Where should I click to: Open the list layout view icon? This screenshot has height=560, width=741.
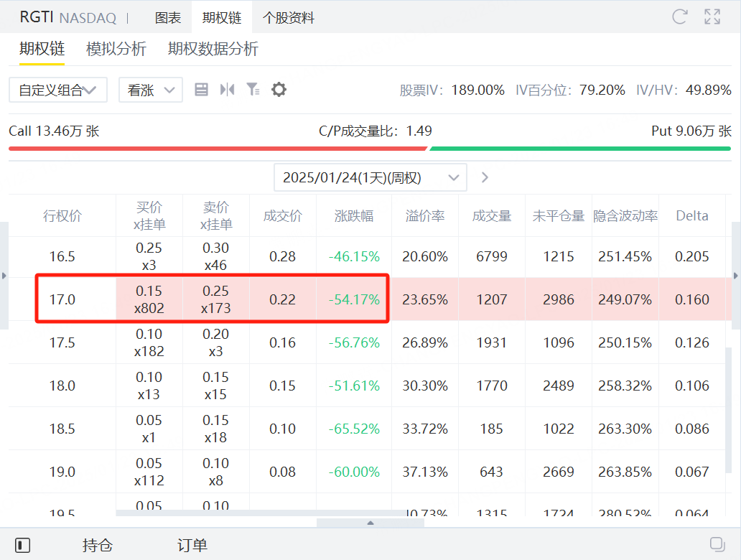click(201, 89)
